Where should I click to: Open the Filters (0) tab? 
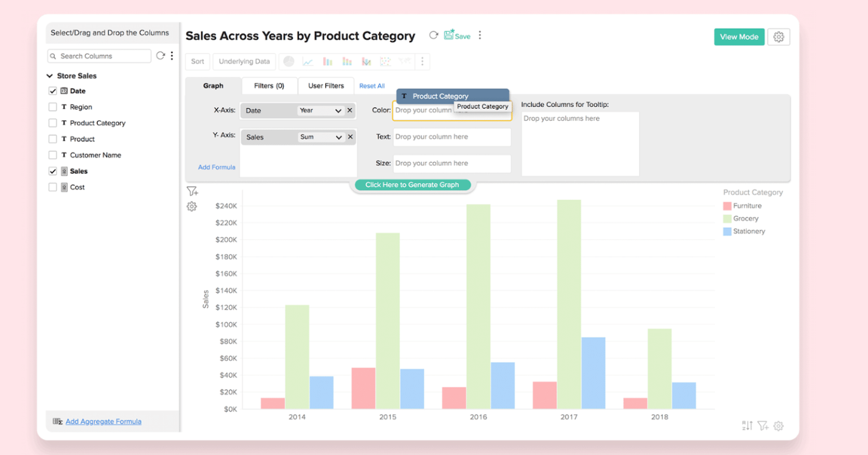(269, 86)
